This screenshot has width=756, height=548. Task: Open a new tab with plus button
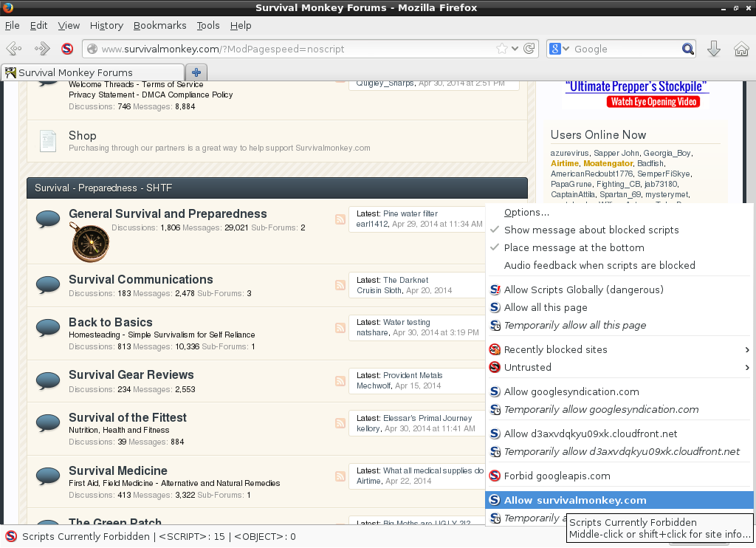[196, 72]
